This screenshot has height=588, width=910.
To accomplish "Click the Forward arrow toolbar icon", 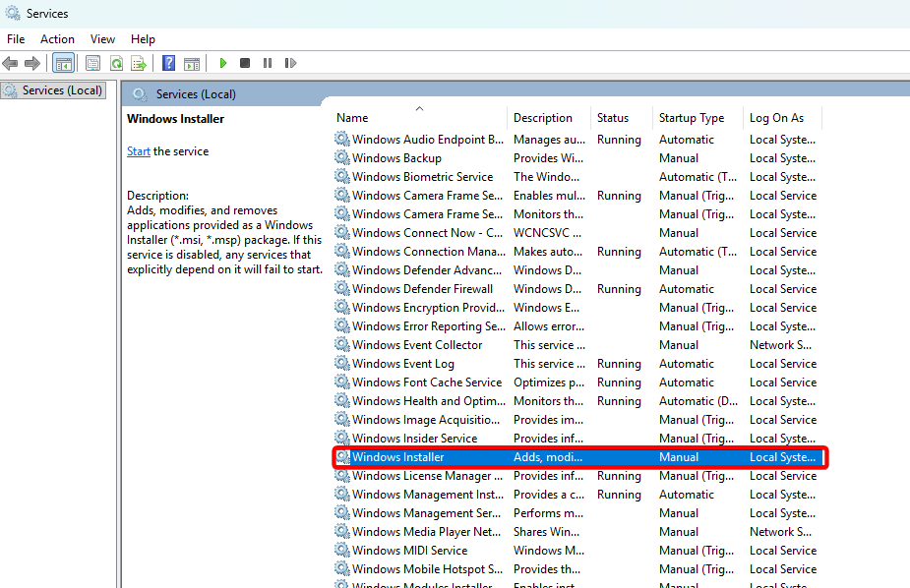I will click(x=32, y=63).
